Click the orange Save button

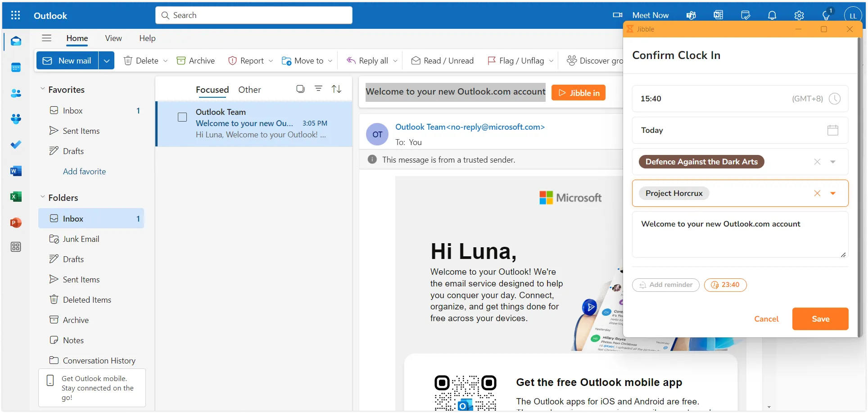point(820,319)
